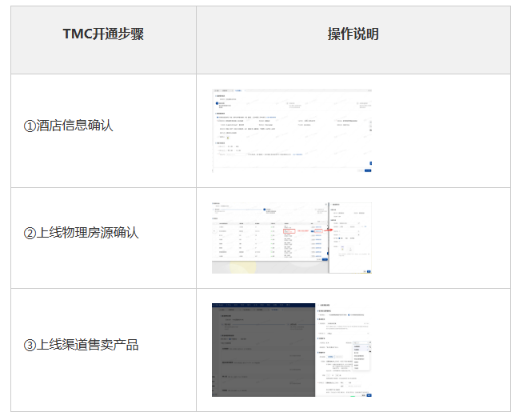Click the text ①酒店信息确认

tap(68, 126)
